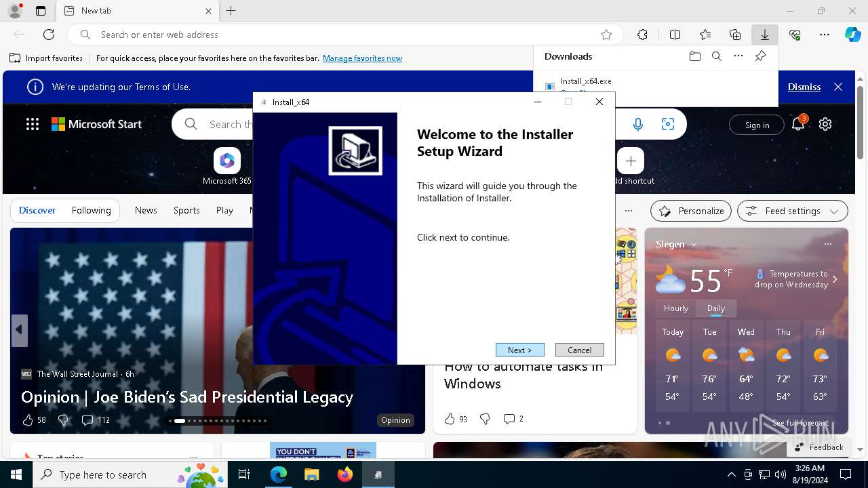The image size is (868, 488).
Task: Open the Play feed tab
Action: (224, 210)
